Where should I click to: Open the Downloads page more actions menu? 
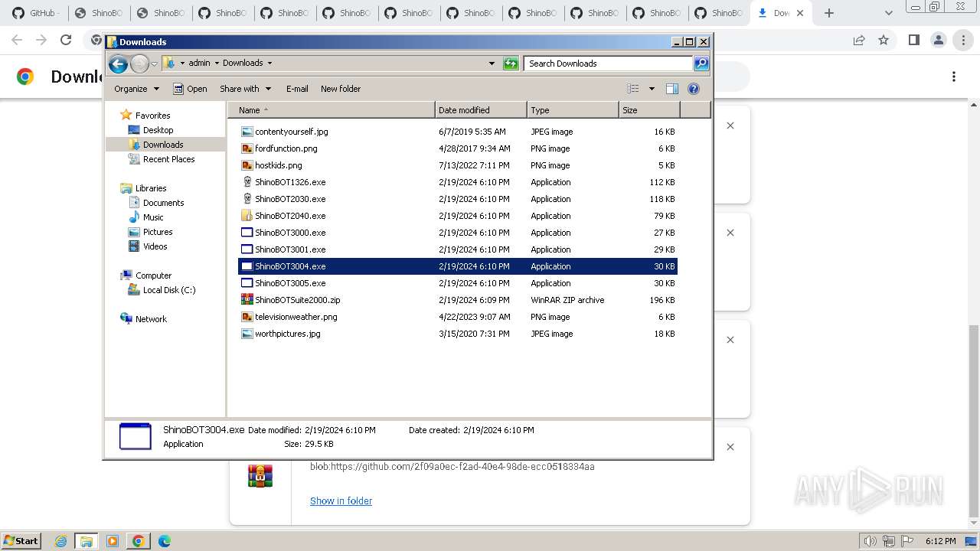pyautogui.click(x=954, y=77)
